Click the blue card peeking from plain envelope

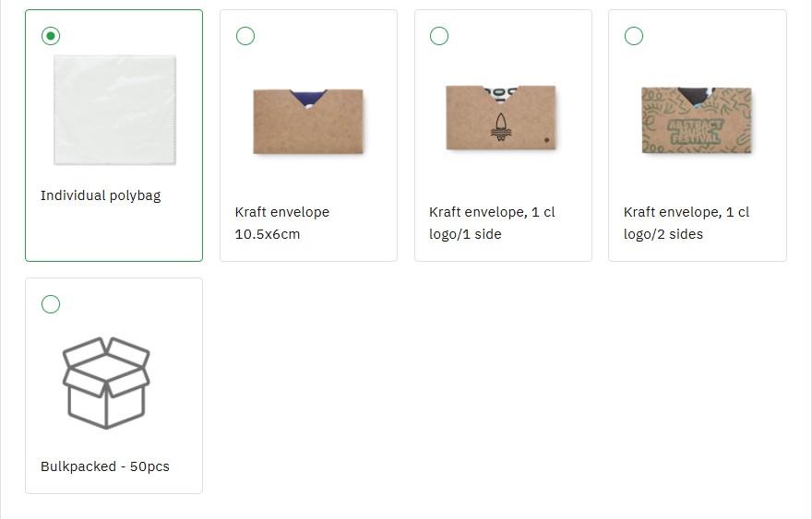coord(308,94)
